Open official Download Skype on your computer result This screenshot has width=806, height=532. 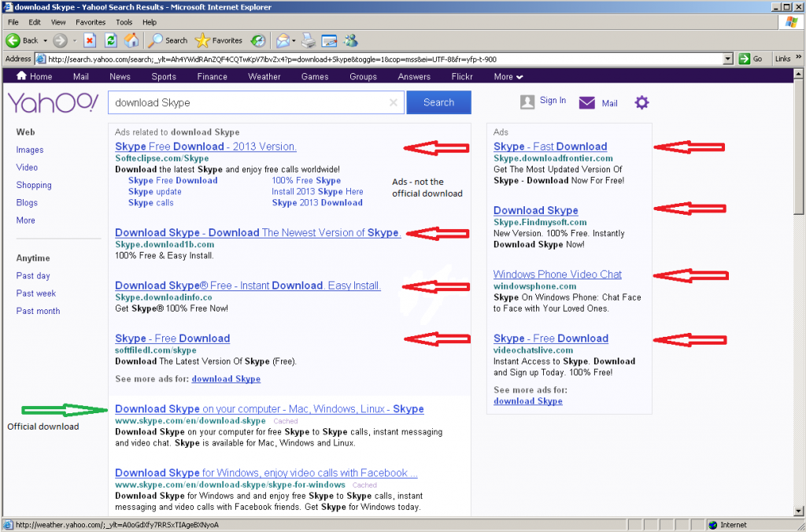[269, 409]
